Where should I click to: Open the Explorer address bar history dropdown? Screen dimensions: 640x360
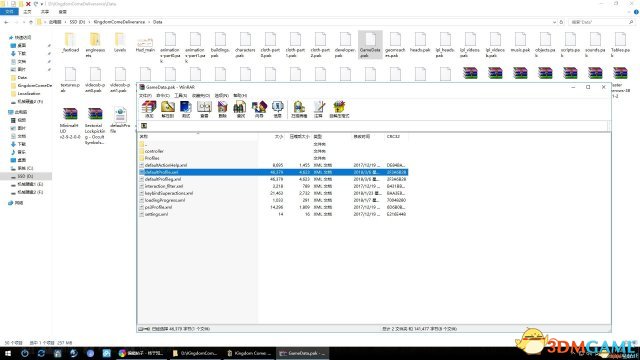[554, 22]
